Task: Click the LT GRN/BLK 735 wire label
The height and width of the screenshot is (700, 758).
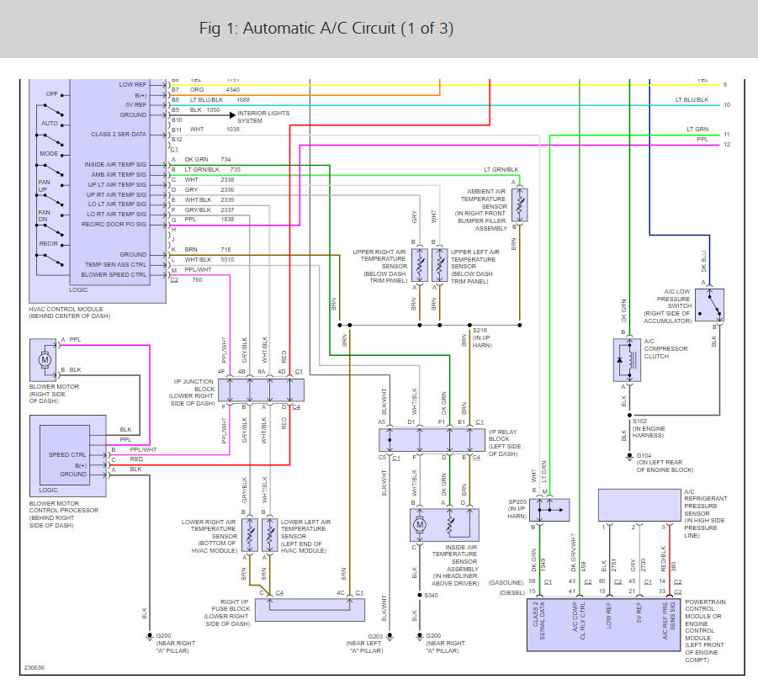Action: coord(212,170)
